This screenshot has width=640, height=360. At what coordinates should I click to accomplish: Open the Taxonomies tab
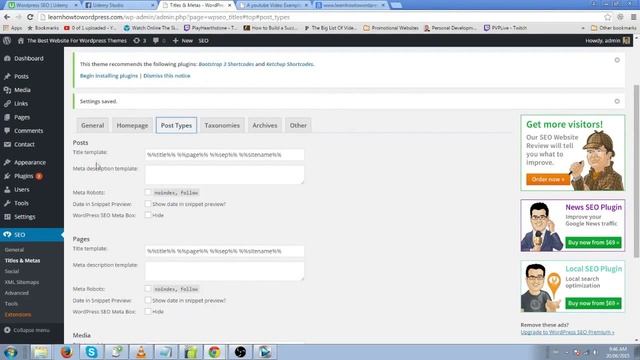[222, 125]
